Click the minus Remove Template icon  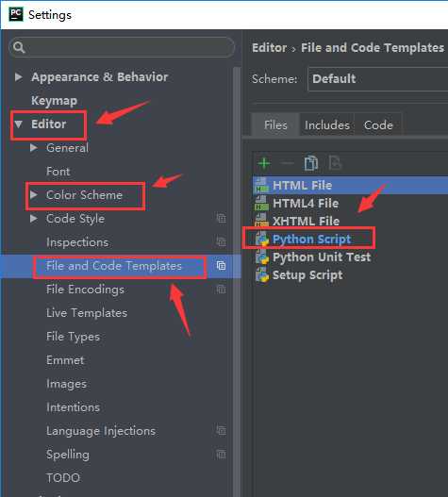(x=288, y=163)
